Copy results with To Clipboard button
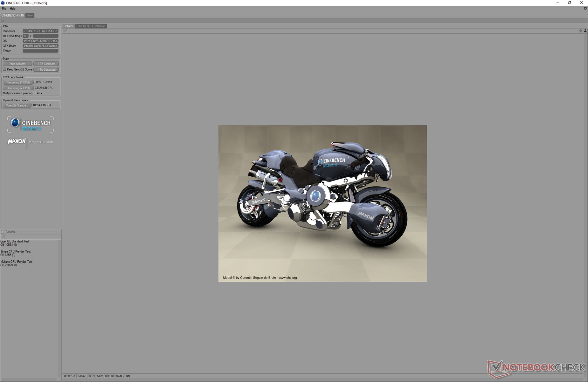This screenshot has height=382, width=588. coord(46,64)
